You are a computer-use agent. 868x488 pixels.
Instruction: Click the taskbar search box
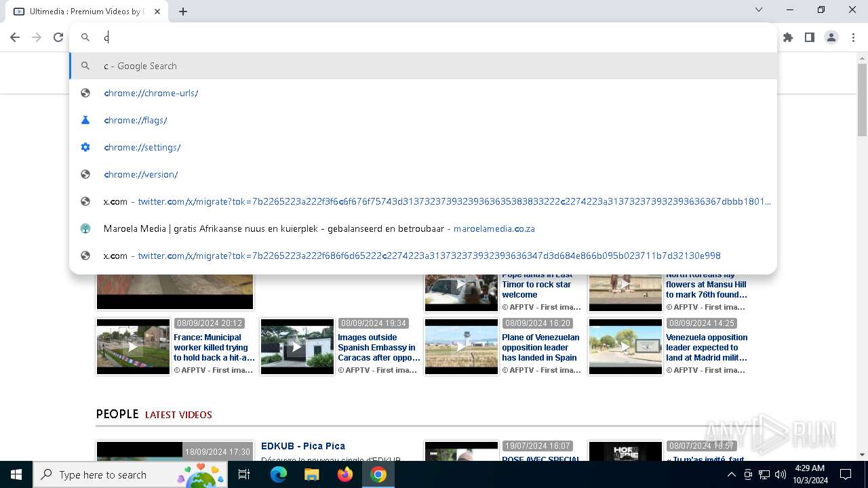pyautogui.click(x=130, y=474)
